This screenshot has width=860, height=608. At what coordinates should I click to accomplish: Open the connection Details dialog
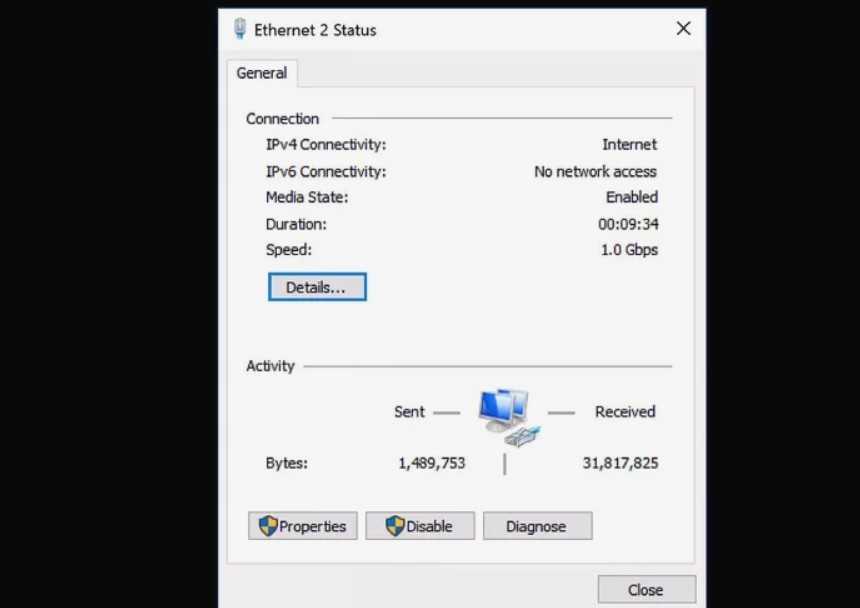[316, 287]
